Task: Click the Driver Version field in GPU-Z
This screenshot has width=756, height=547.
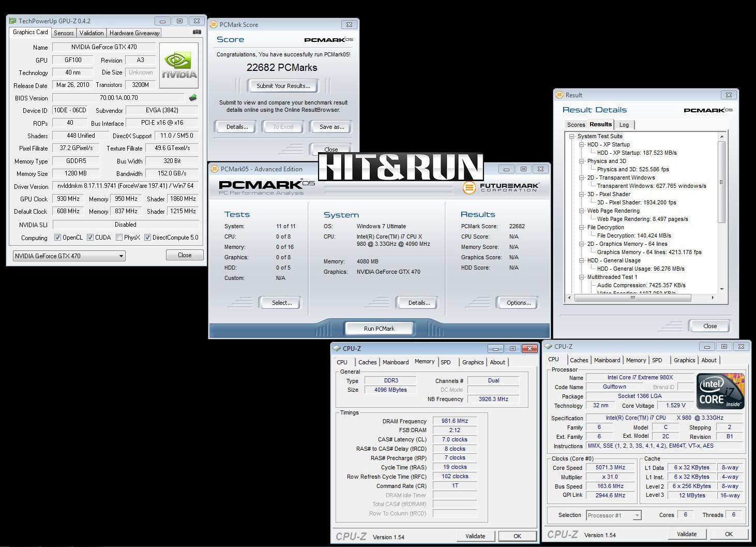Action: 126,186
